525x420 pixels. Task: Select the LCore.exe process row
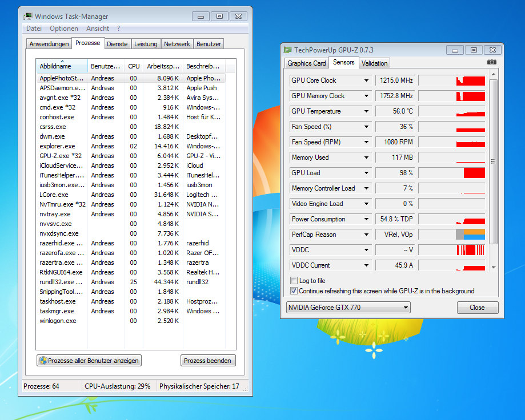[131, 195]
